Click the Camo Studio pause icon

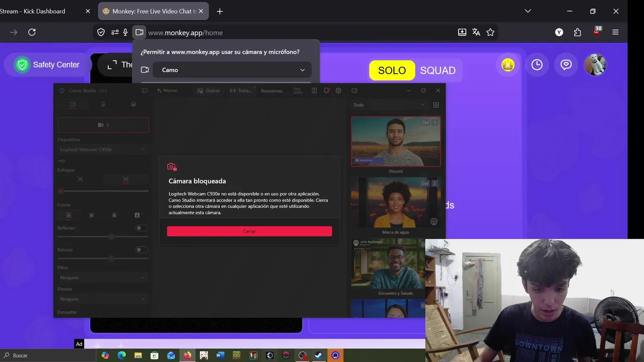[314, 90]
